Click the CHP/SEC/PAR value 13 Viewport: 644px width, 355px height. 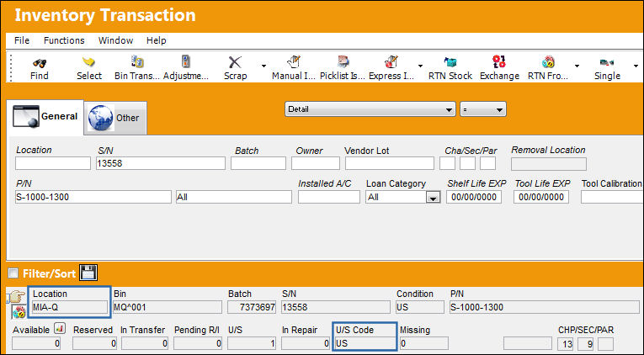point(566,344)
